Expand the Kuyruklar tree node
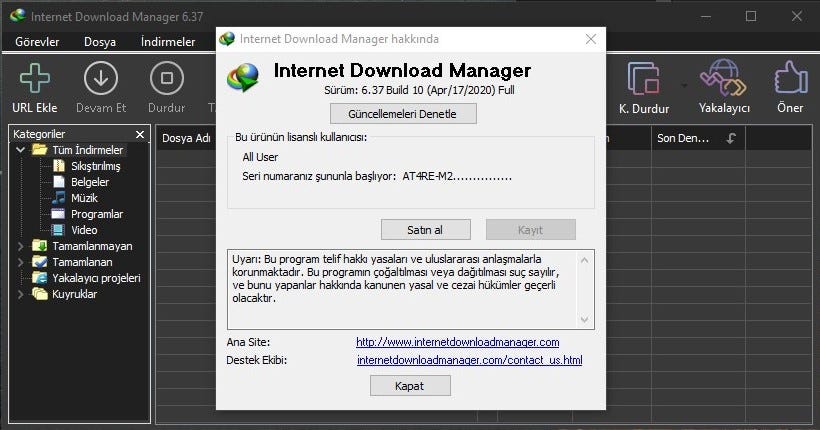This screenshot has width=820, height=430. [20, 294]
